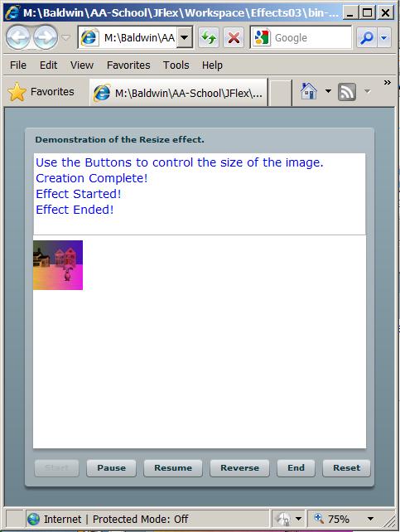Open the search provider dropdown arrow
Viewport: 400px width, 532px height.
384,37
